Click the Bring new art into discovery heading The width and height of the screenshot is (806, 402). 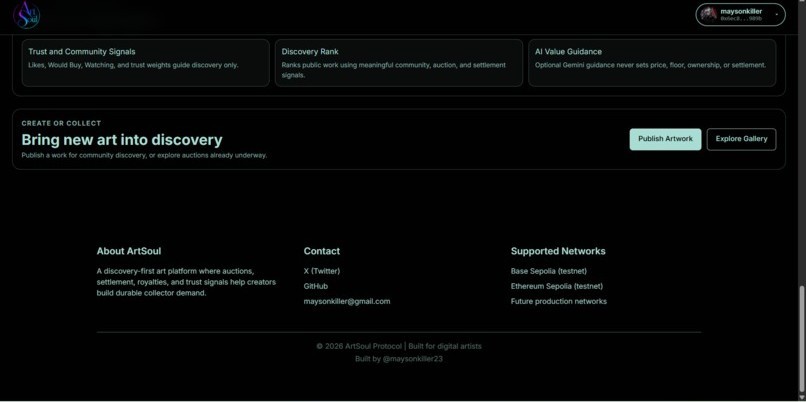(122, 140)
